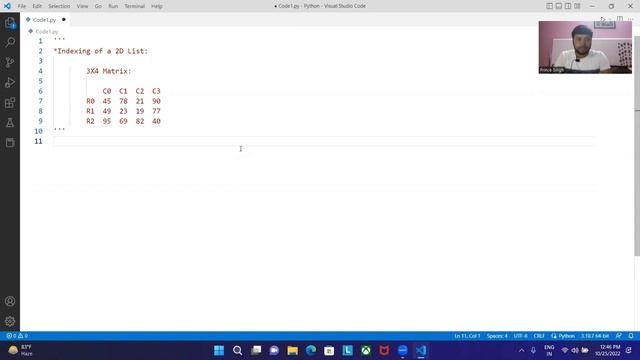Screen dimensions: 640x360
Task: Open the Explorer view in the activity bar
Action: pyautogui.click(x=10, y=23)
